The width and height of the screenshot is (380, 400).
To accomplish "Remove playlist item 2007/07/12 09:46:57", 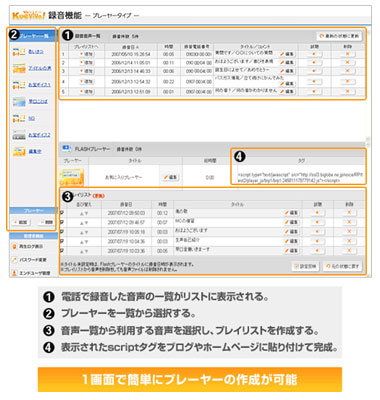I will 349,222.
